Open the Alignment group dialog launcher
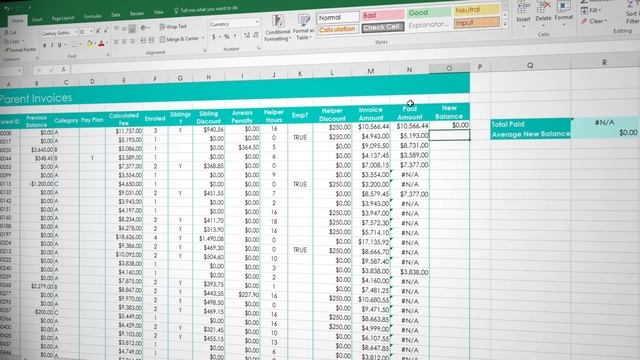The image size is (640, 360). click(204, 50)
